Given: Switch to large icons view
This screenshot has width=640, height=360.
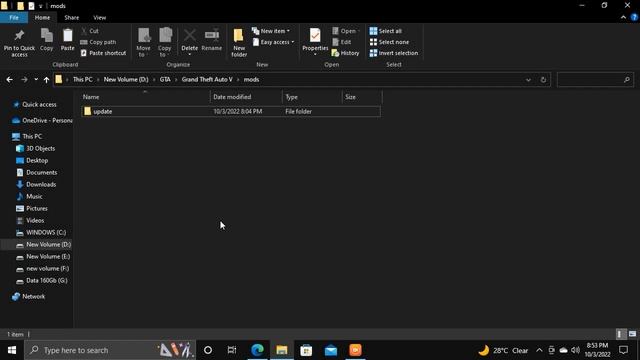Looking at the screenshot, I should [x=632, y=334].
